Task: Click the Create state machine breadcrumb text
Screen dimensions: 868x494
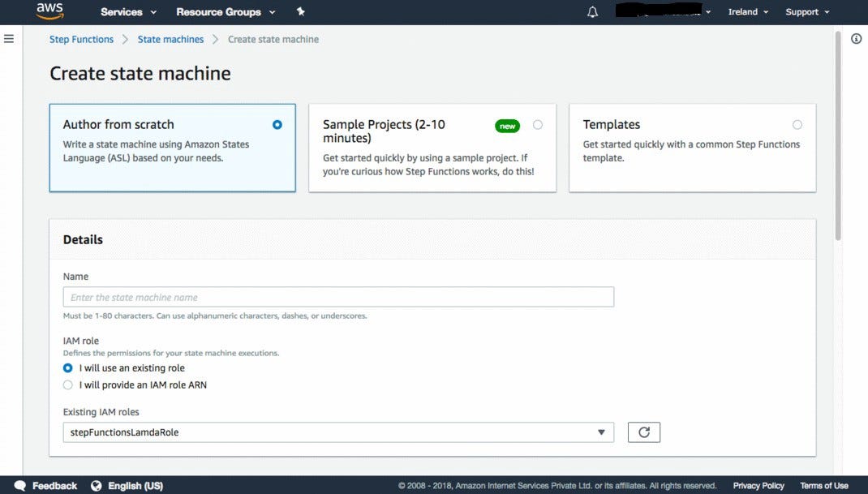Action: 273,39
